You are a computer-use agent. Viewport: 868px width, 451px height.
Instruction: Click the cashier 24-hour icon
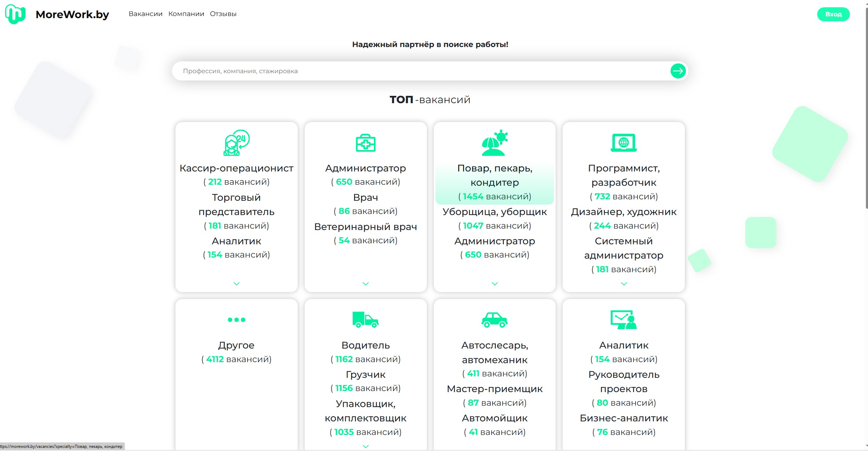(x=236, y=143)
